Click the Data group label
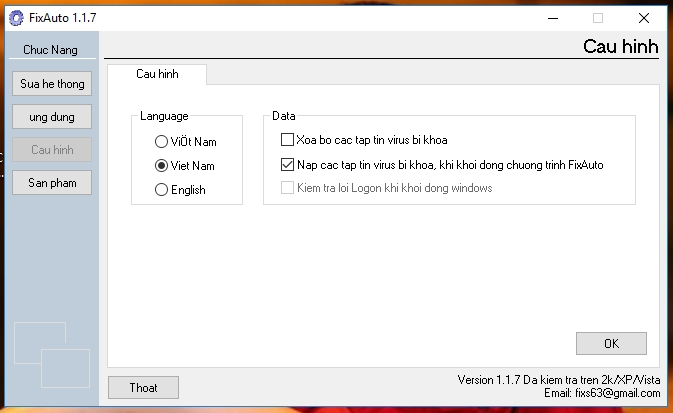673x413 pixels. (x=284, y=116)
